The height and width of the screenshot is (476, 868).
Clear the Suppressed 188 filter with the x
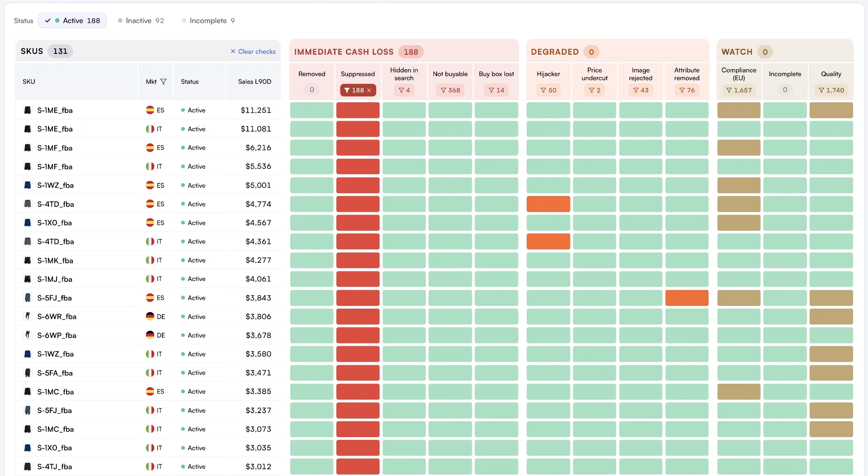[x=369, y=90]
